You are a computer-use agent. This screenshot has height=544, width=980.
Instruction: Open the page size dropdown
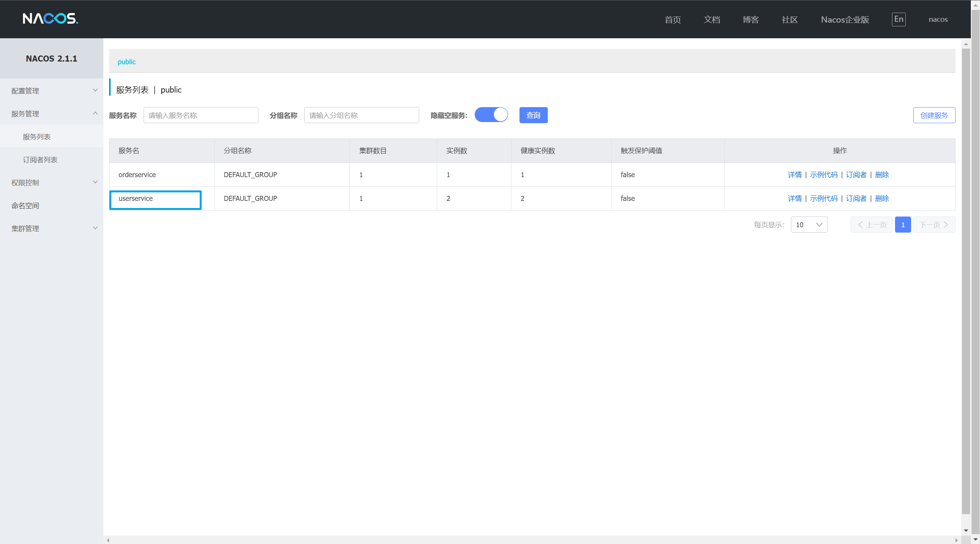tap(809, 225)
